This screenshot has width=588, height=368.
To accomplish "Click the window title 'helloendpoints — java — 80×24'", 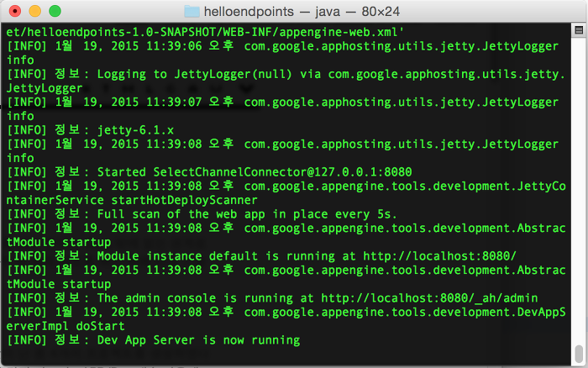I will tap(302, 12).
